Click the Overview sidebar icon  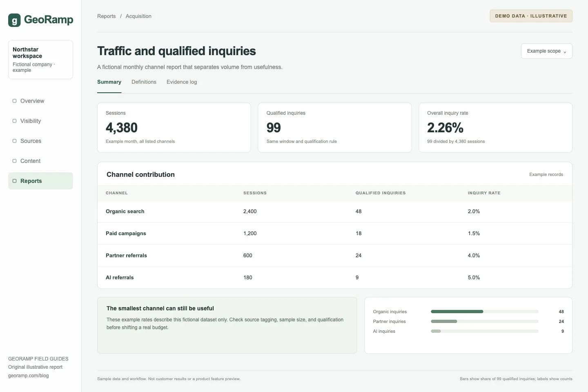pos(15,101)
